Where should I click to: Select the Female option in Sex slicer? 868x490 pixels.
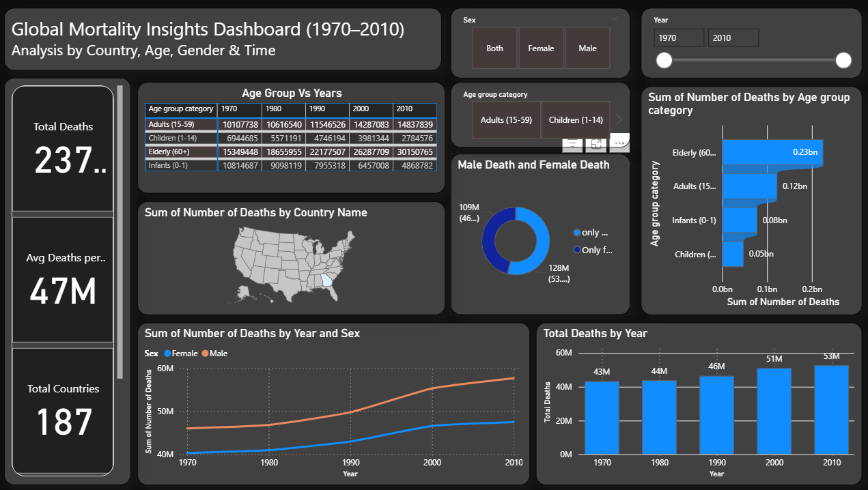pyautogui.click(x=541, y=48)
